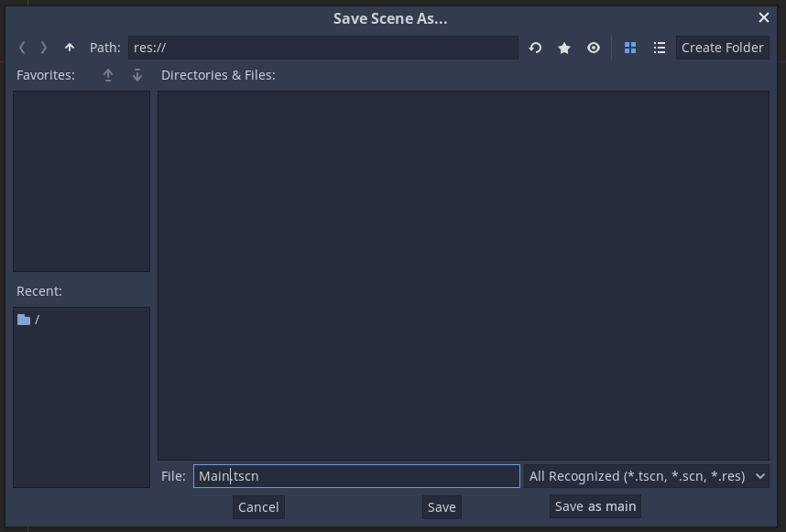Click the Cancel button

coord(258,507)
